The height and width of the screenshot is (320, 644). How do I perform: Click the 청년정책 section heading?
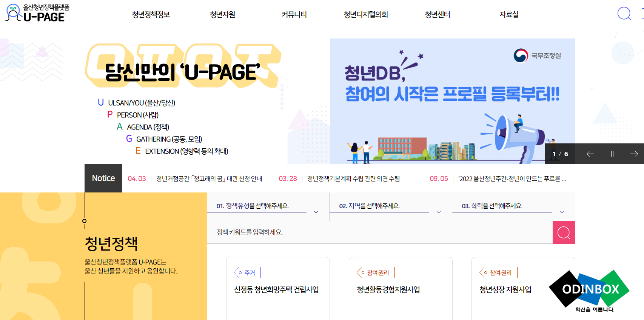coord(111,243)
